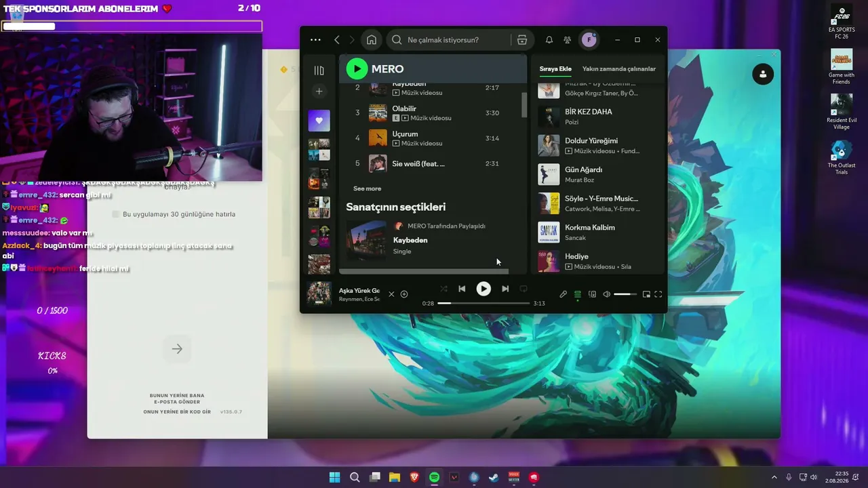Viewport: 868px width, 488px height.
Task: Switch to Yakın zamanda çalınanlar tab
Action: tap(619, 69)
